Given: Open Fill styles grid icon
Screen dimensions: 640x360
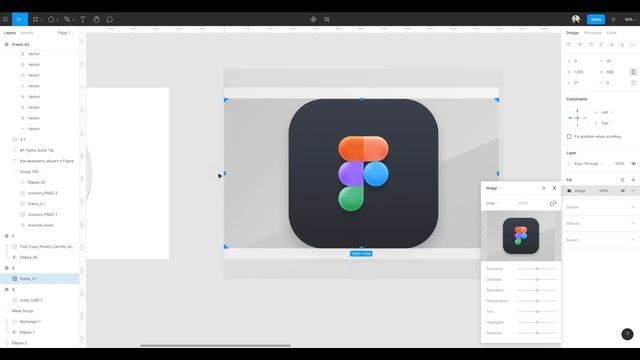Looking at the screenshot, I should pyautogui.click(x=622, y=180).
